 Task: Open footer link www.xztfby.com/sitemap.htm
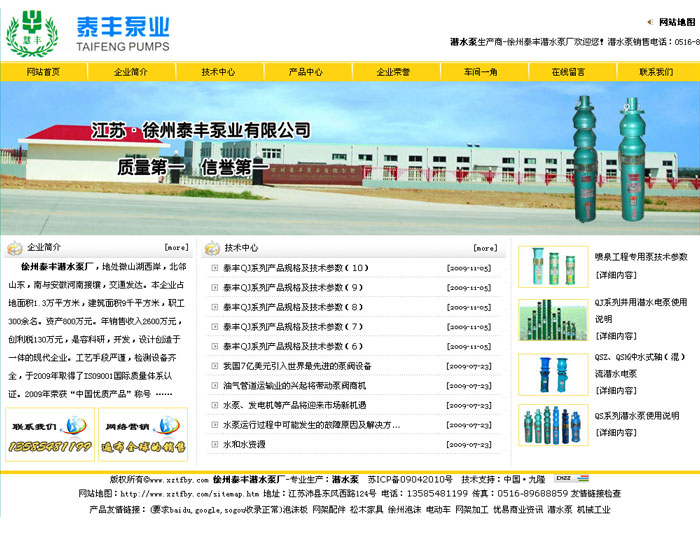(189, 494)
